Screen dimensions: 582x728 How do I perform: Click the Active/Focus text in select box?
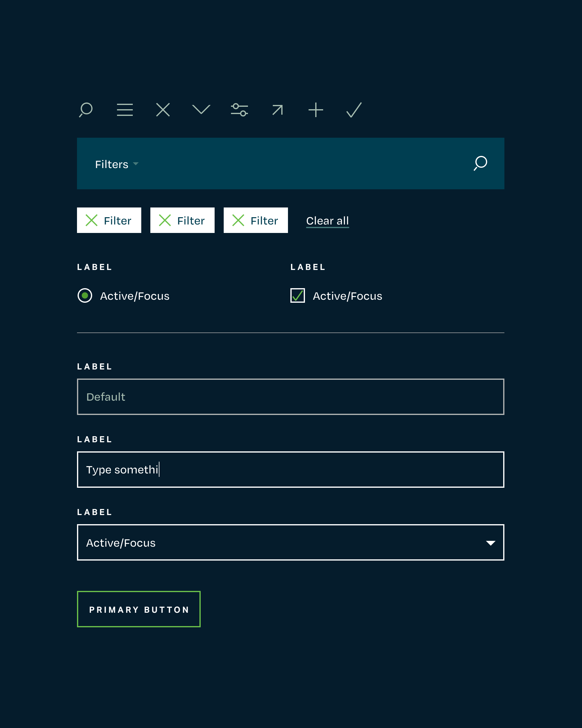121,543
